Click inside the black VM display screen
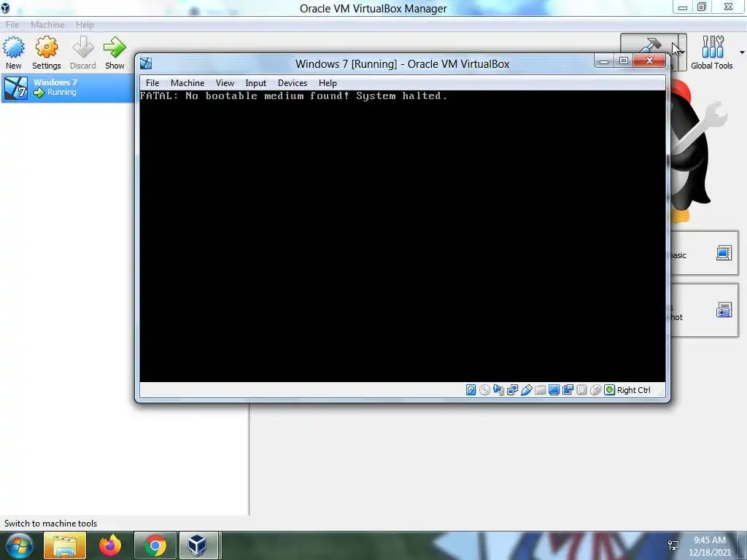Image resolution: width=747 pixels, height=560 pixels. [x=403, y=236]
